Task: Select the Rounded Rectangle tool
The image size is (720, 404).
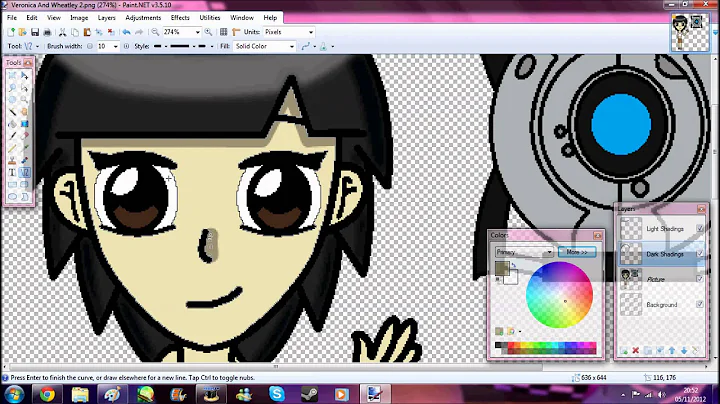Action: pyautogui.click(x=24, y=184)
